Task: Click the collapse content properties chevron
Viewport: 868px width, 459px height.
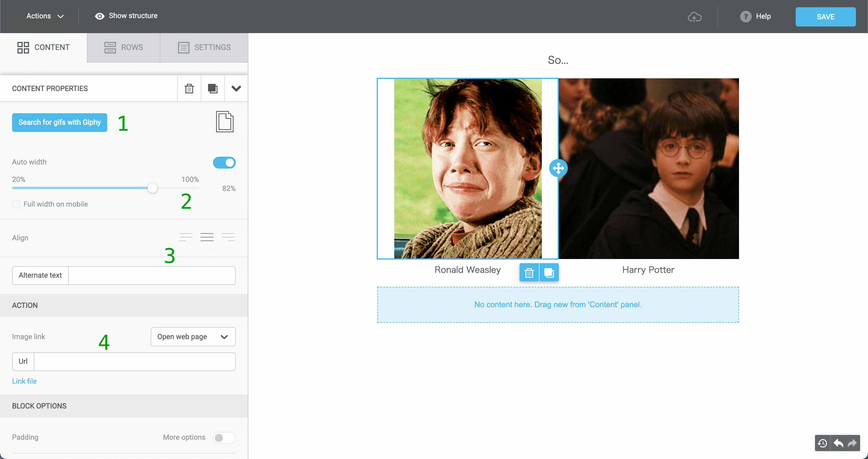Action: 235,88
